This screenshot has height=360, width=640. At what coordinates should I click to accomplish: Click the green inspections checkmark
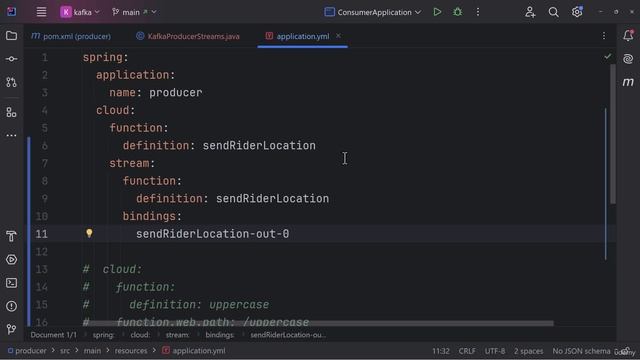(608, 56)
